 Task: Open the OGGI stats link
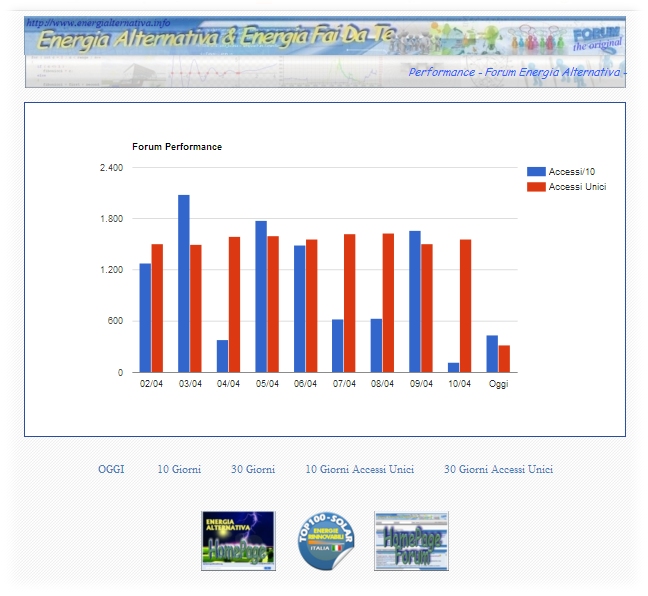111,469
